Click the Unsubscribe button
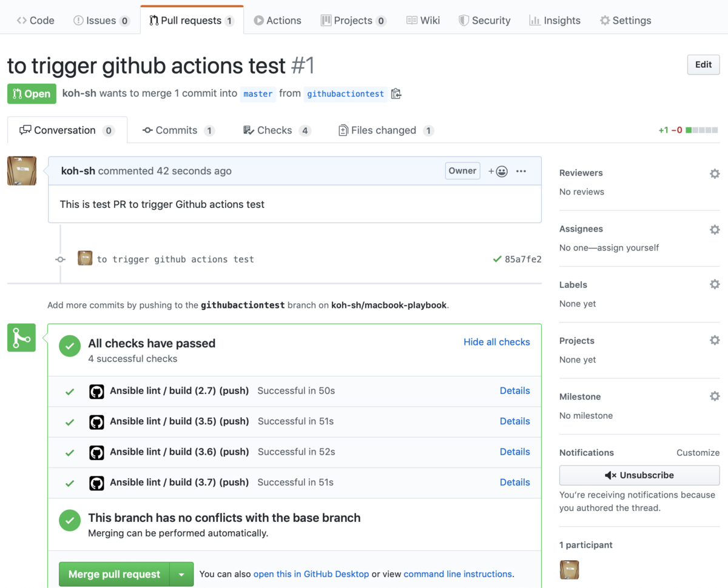The image size is (728, 588). pos(639,475)
